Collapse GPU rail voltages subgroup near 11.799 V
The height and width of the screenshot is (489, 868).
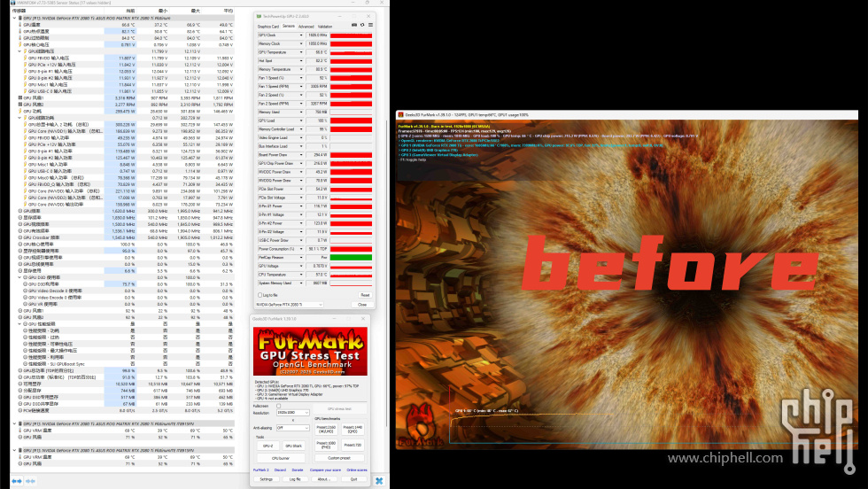tap(19, 51)
